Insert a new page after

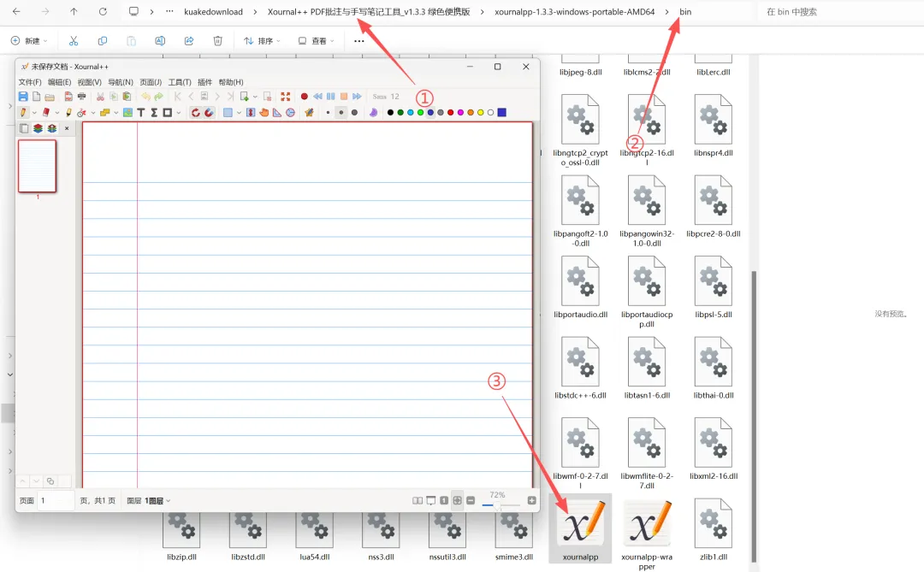coord(244,96)
